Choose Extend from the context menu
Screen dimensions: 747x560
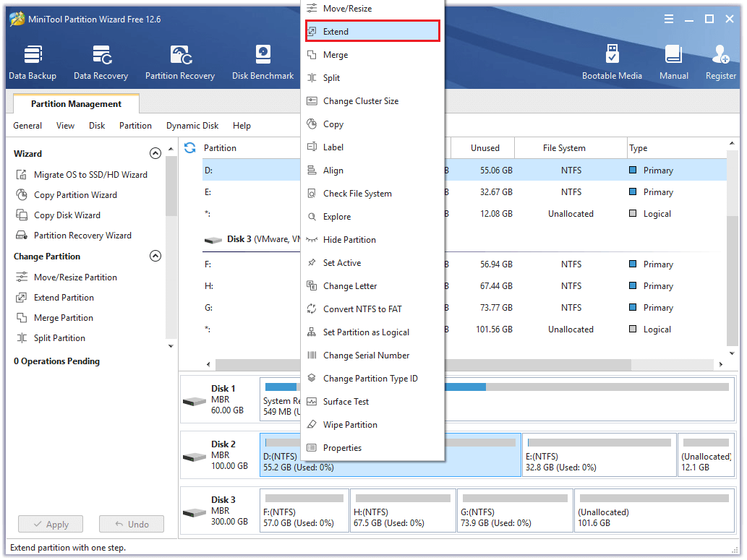pos(372,31)
